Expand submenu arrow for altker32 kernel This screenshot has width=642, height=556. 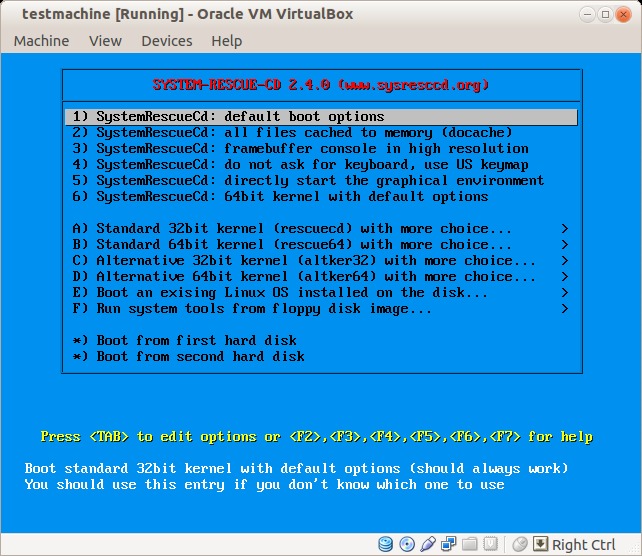[565, 260]
